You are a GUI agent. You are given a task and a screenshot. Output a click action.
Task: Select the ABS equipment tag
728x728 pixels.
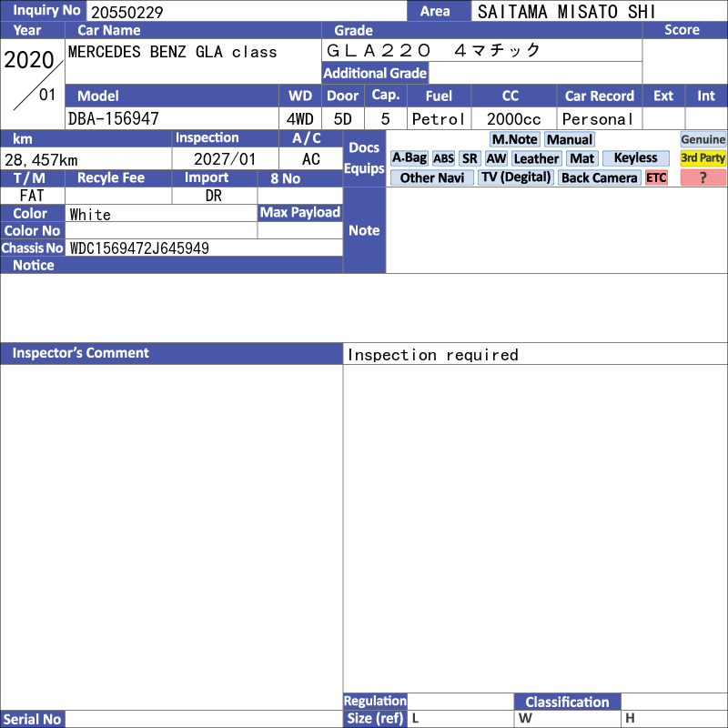[x=443, y=158]
